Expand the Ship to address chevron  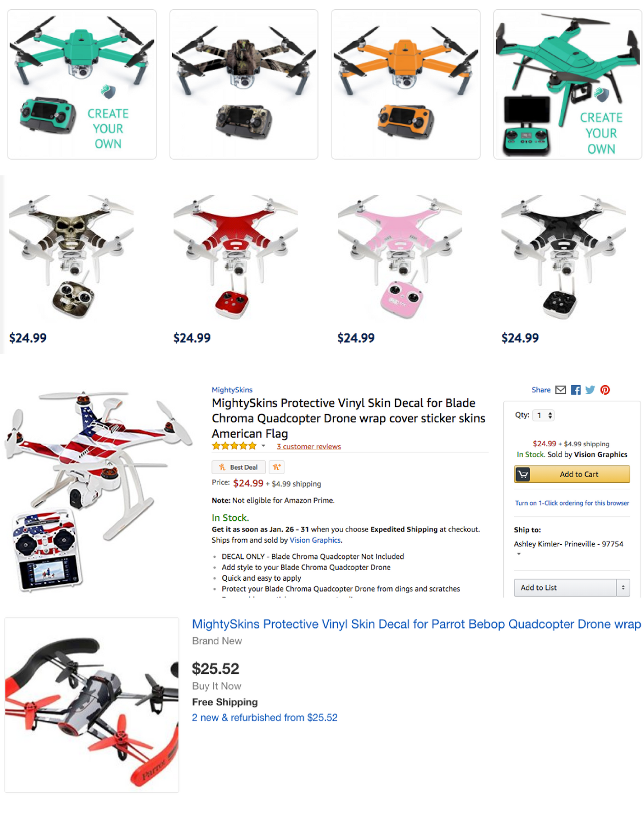(x=519, y=554)
